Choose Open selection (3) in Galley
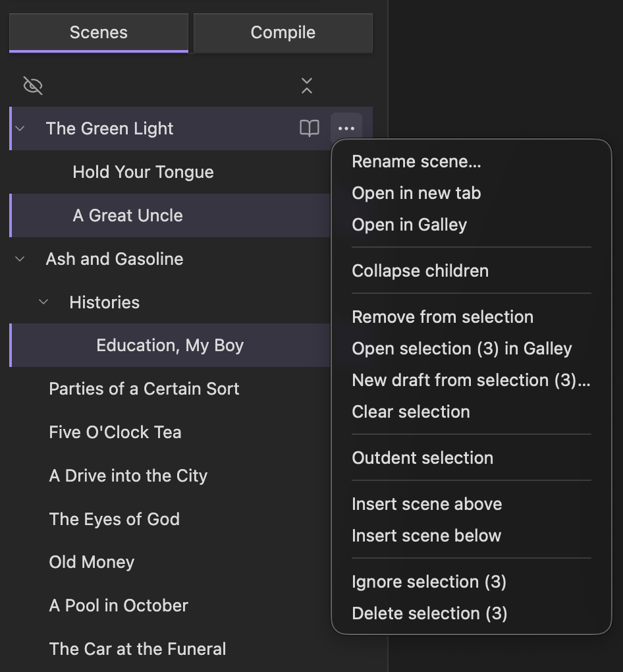Viewport: 623px width, 672px height. coord(472,349)
